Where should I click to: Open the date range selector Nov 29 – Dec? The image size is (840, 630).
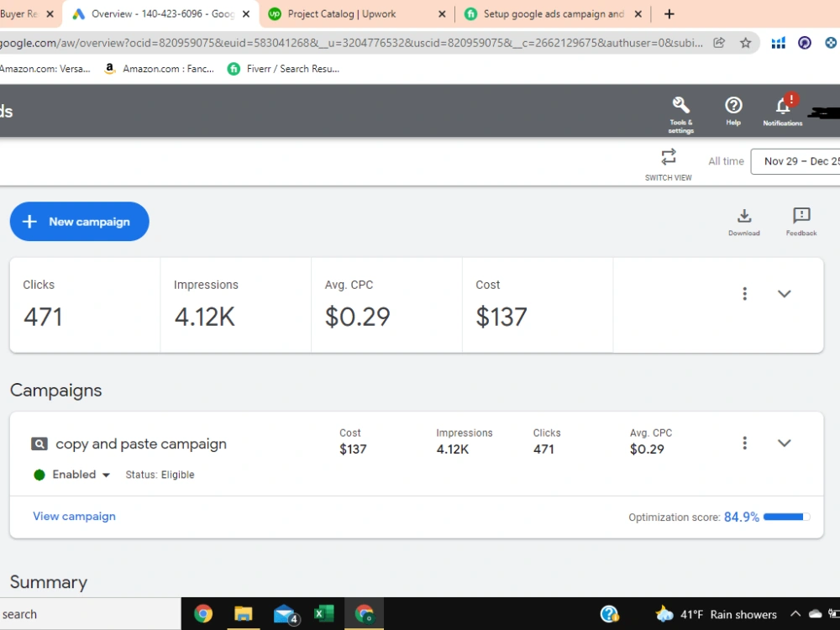(x=795, y=161)
